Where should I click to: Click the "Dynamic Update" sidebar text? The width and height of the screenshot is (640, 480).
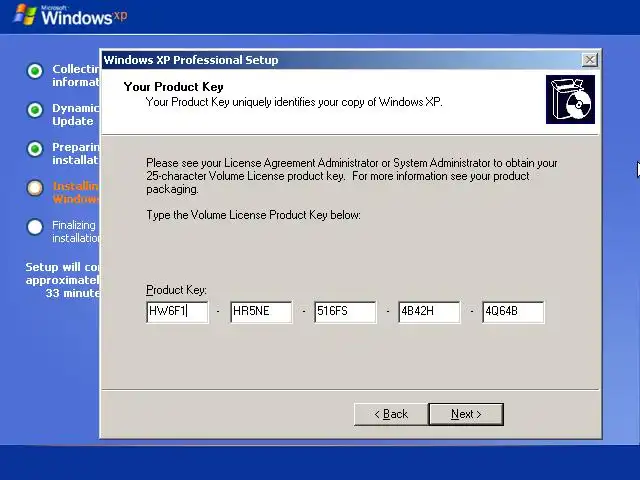point(76,115)
